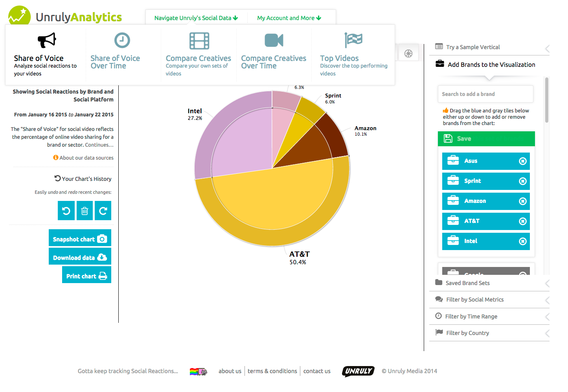Click the Filter by Country flag icon
Image resolution: width=568 pixels, height=392 pixels.
439,332
